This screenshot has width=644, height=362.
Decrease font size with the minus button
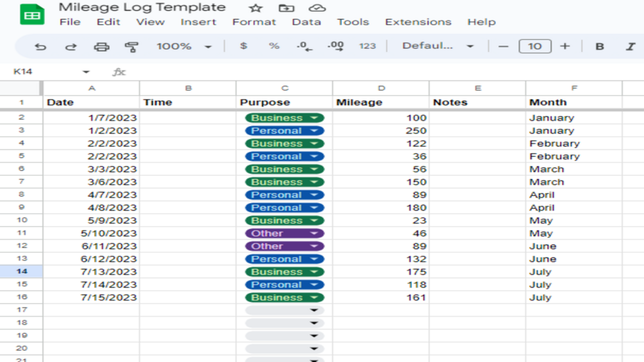(x=504, y=46)
